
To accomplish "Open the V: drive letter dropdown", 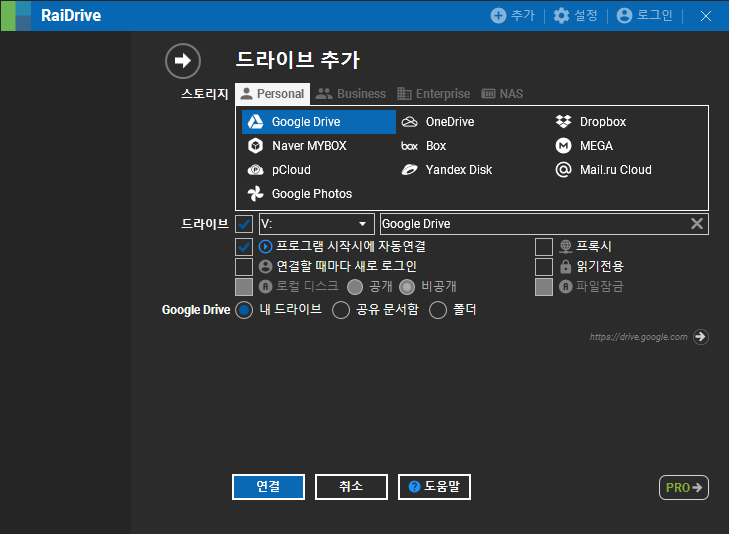I will [x=317, y=224].
